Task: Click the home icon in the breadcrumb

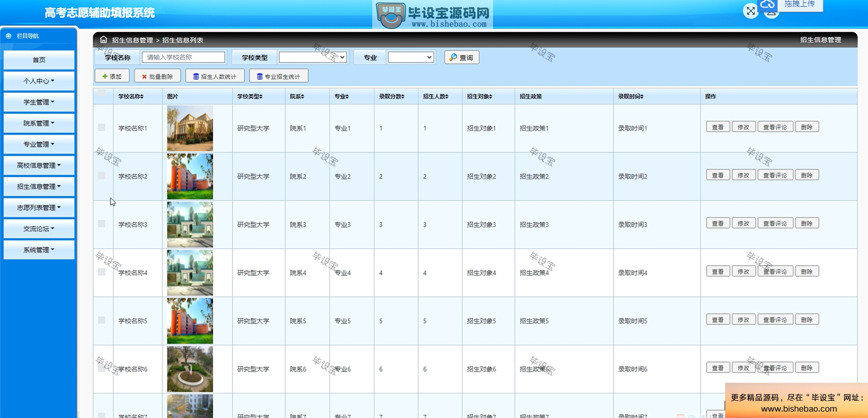Action: click(x=103, y=40)
